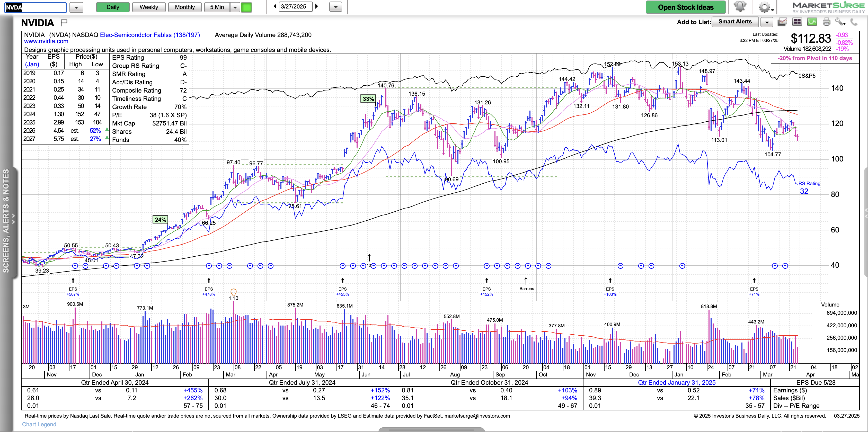Click the four-pane grid layout icon
Image resolution: width=868 pixels, height=432 pixels.
[797, 22]
